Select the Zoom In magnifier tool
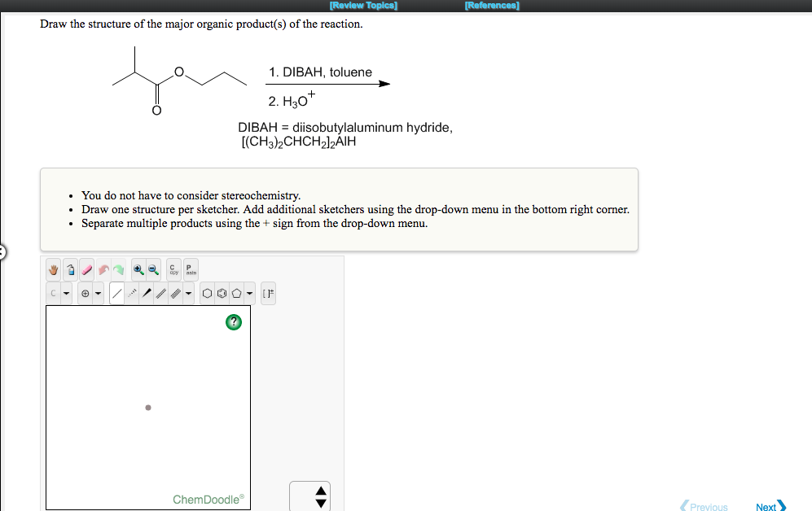 [138, 269]
